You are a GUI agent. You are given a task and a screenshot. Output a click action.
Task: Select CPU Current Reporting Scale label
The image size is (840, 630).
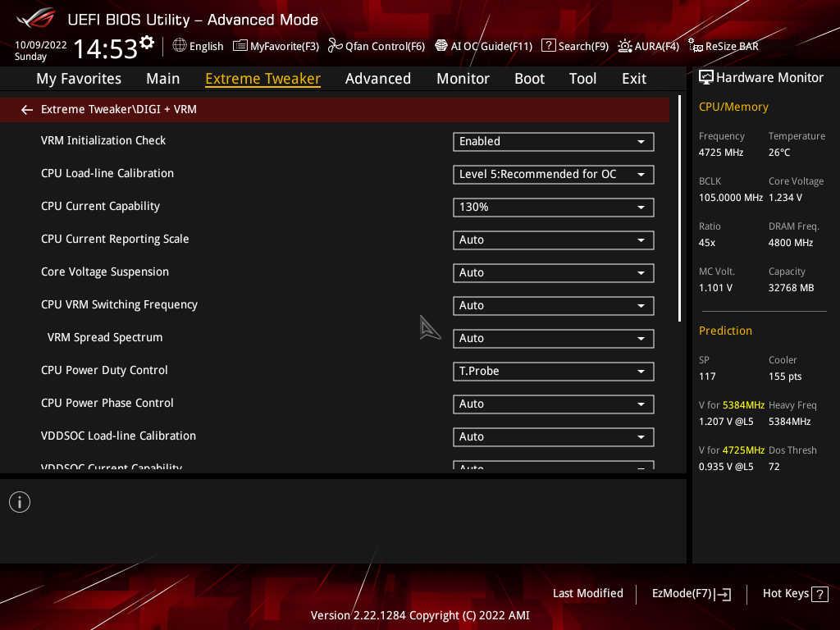coord(115,239)
